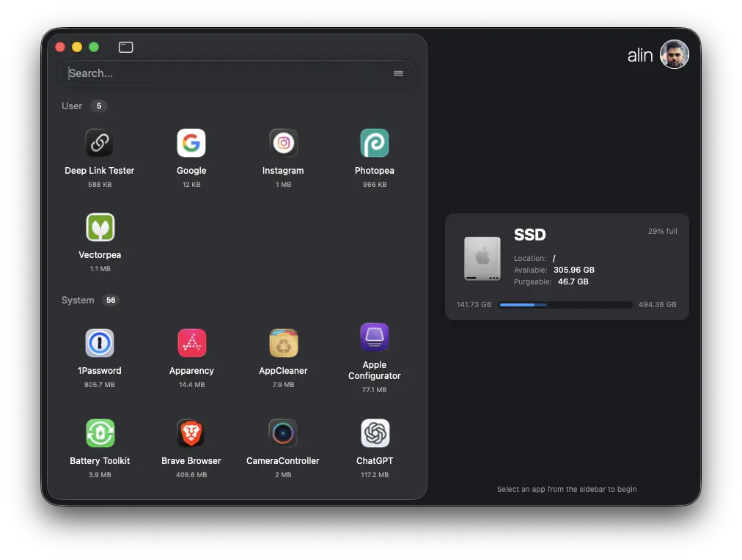The image size is (742, 560).
Task: Choose the Battery Toolkit app icon
Action: click(x=100, y=434)
